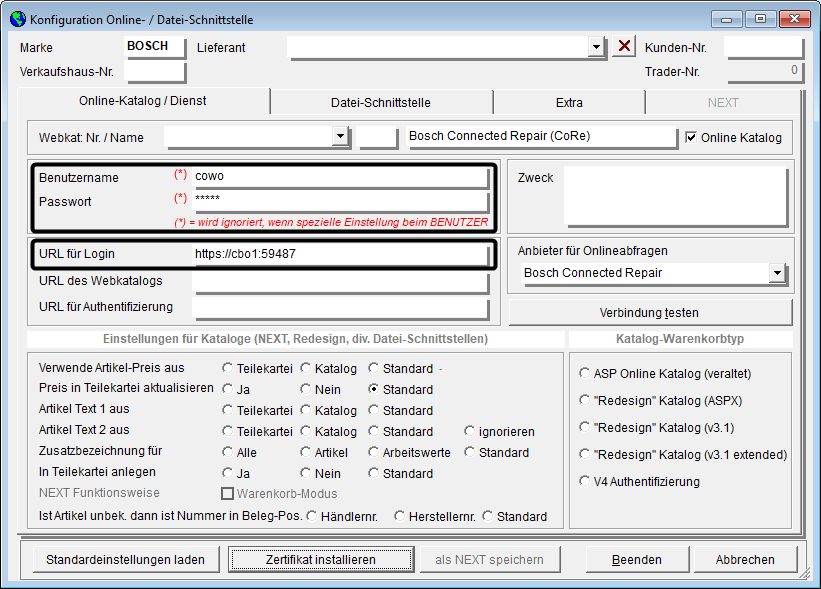Image resolution: width=821 pixels, height=589 pixels.
Task: Select Artikel for Zusatzbezeichnung für
Action: pos(305,452)
